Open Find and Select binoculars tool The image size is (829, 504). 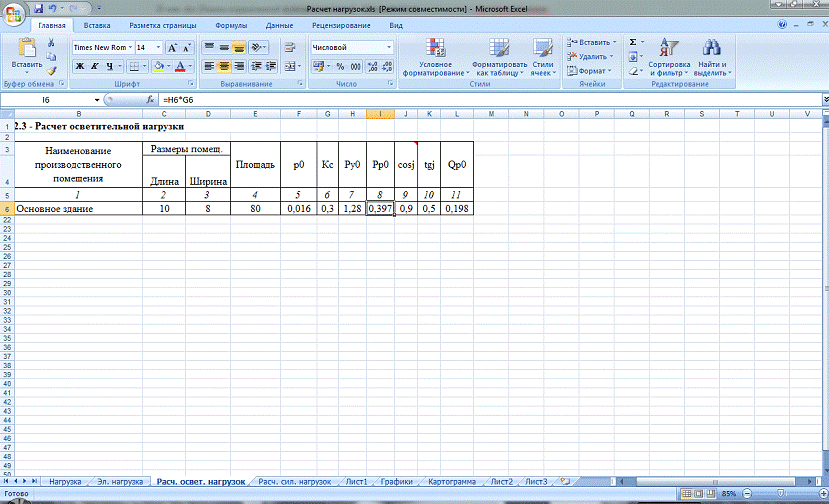click(711, 49)
